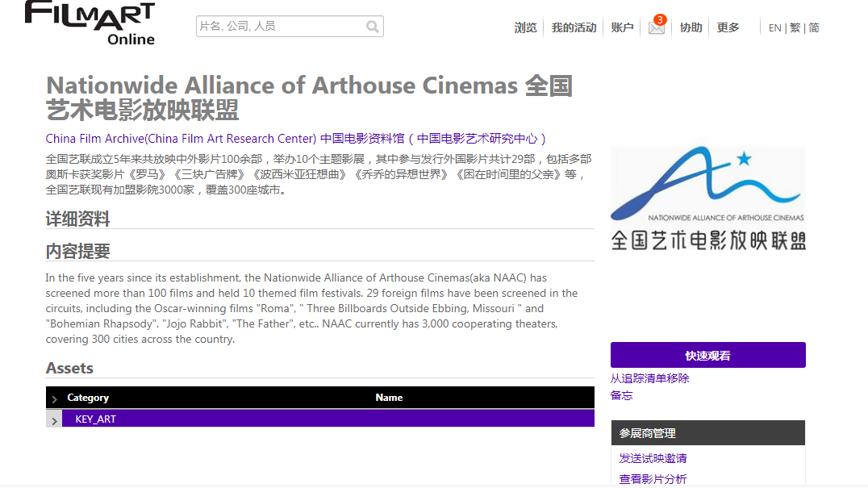Open the 协助 menu
Viewport: 868px width, 488px height.
pyautogui.click(x=691, y=27)
